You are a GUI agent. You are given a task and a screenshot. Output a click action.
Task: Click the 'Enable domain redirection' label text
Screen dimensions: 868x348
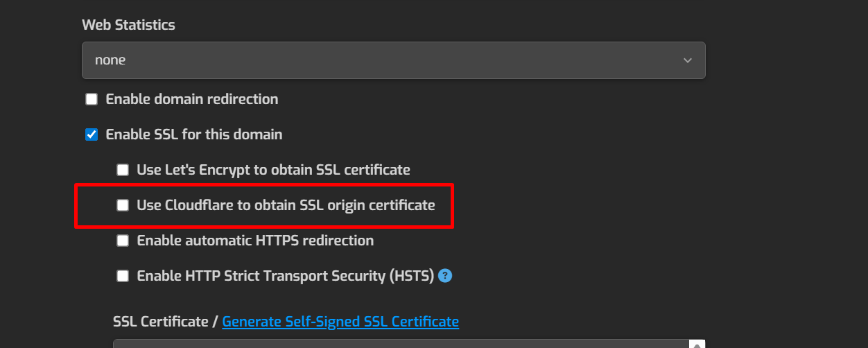[192, 99]
